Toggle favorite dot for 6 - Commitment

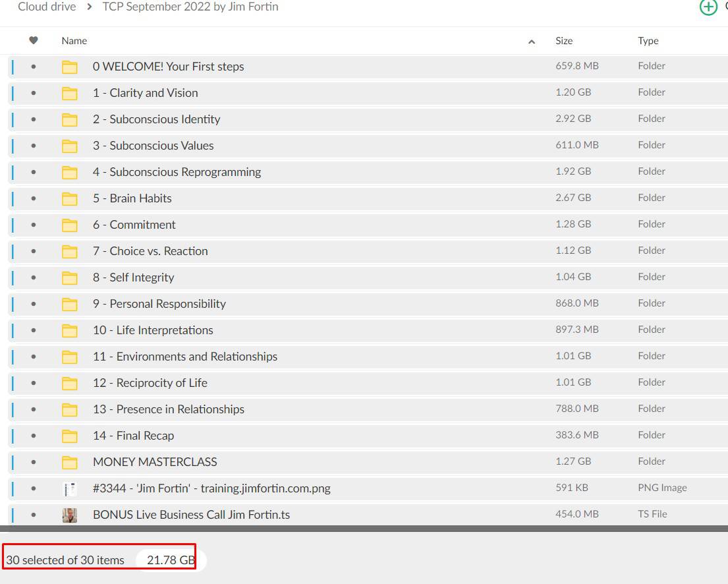click(x=34, y=225)
